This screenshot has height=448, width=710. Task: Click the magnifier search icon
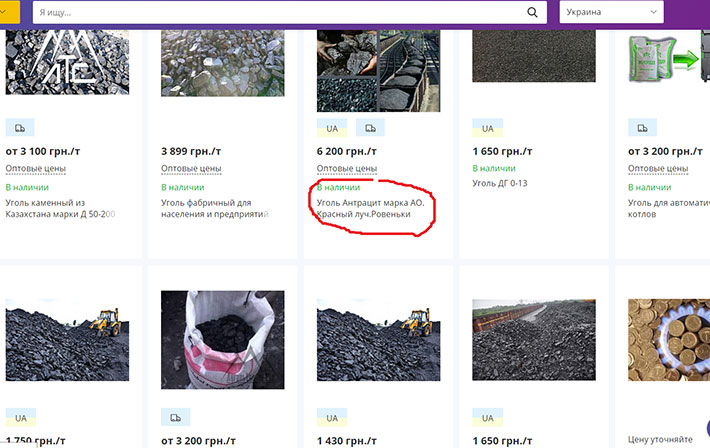coord(532,12)
